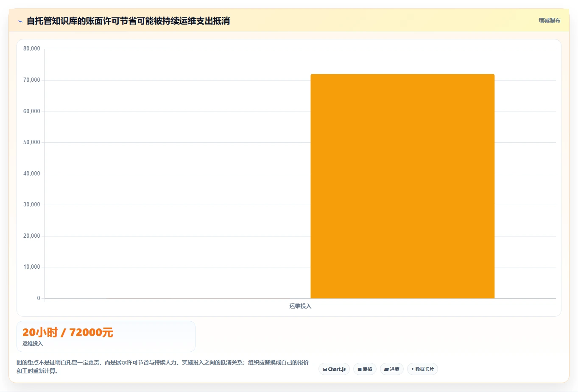Click the 10,000 y-axis label
This screenshot has height=392, width=578.
point(32,267)
